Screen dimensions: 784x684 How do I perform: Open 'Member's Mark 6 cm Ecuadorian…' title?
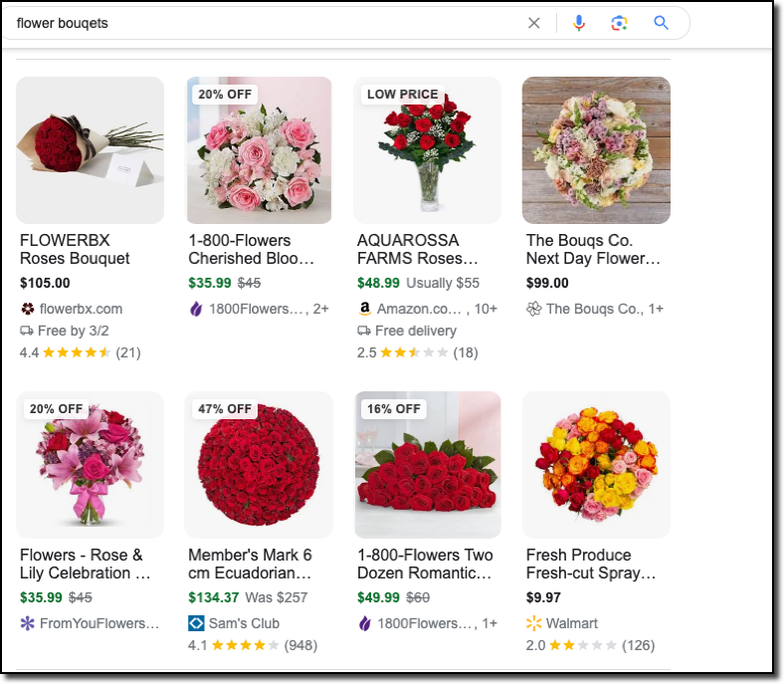pos(250,564)
